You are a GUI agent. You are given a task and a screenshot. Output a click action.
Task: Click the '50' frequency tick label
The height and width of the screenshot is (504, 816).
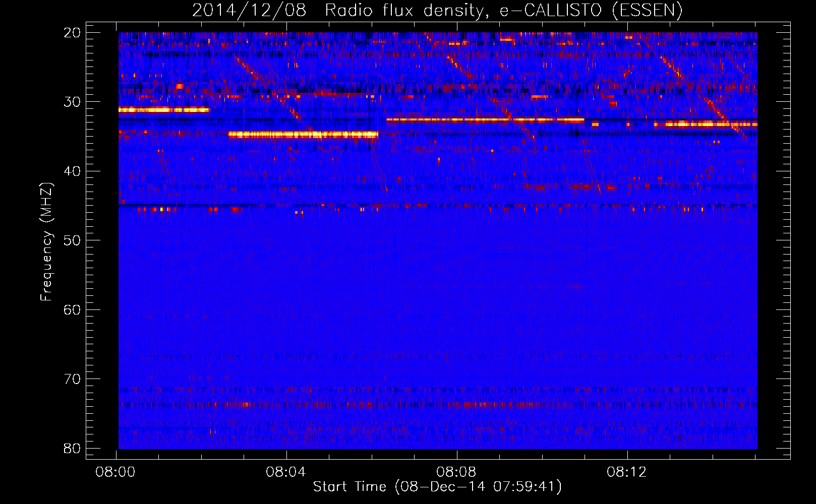pos(72,240)
